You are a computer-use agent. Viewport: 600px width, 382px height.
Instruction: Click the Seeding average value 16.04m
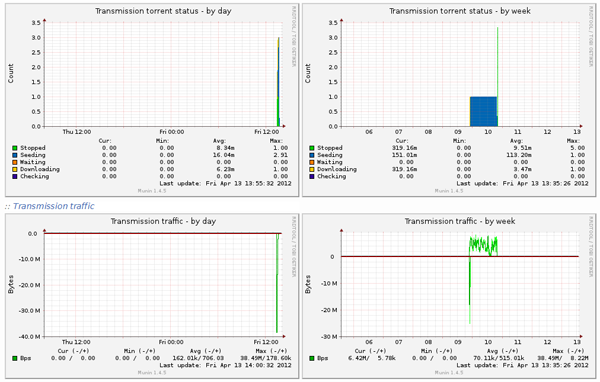224,155
